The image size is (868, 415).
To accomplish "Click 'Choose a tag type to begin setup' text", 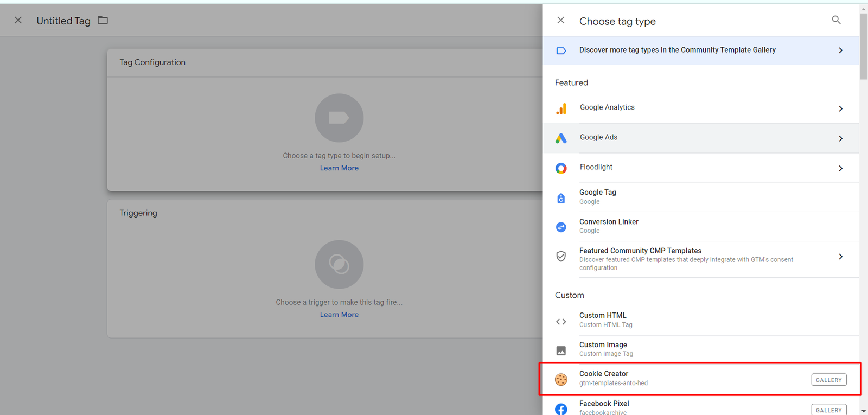I will tap(339, 156).
